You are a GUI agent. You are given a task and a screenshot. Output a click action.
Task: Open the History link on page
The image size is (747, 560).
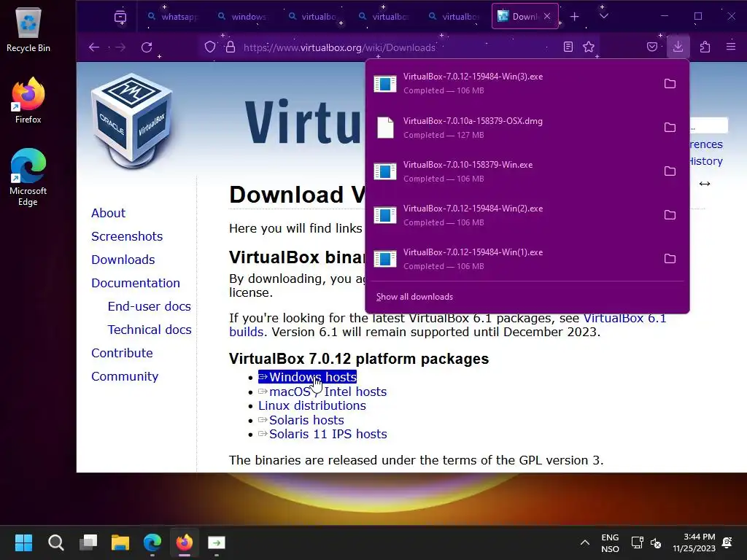[706, 161]
